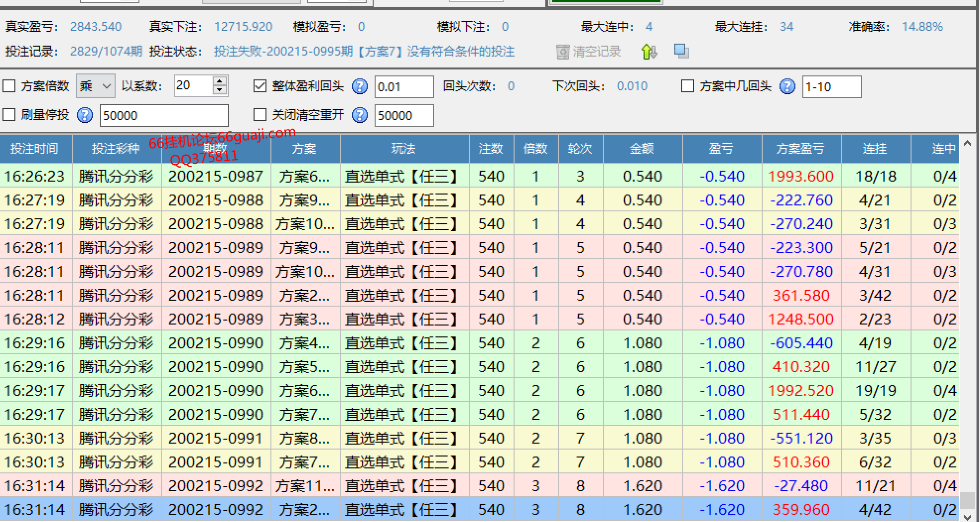This screenshot has width=980, height=522.
Task: Click the 清空记录 clear records button
Action: (x=588, y=52)
